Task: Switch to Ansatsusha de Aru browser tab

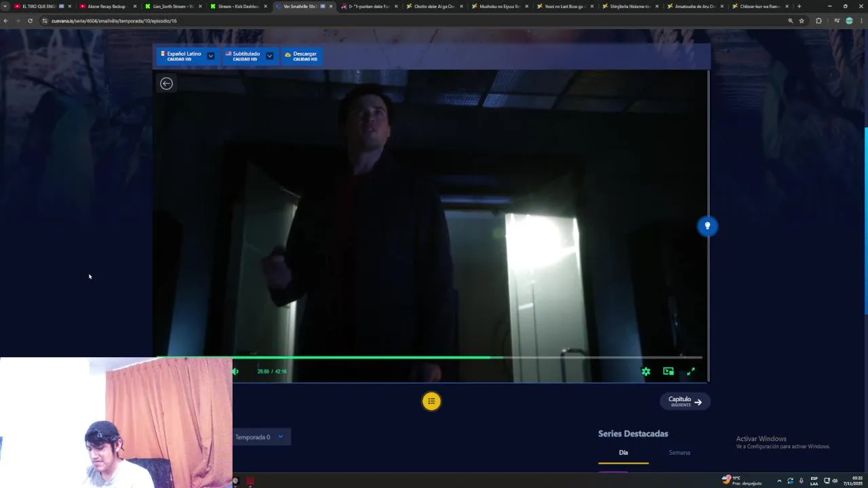Action: coord(695,6)
